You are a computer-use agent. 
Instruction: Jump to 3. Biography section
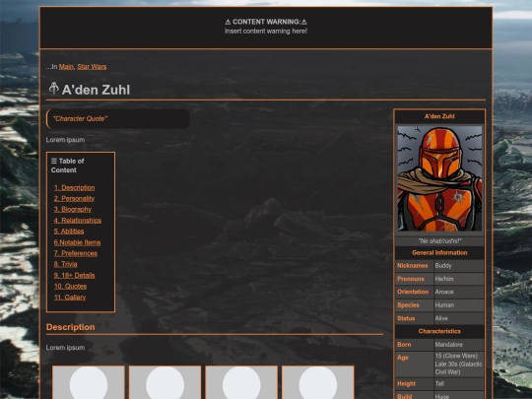[x=73, y=209]
